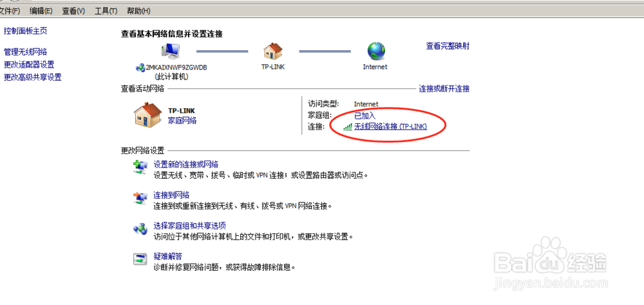Click bold TP-LINK active network name
644x305 pixels.
click(182, 111)
